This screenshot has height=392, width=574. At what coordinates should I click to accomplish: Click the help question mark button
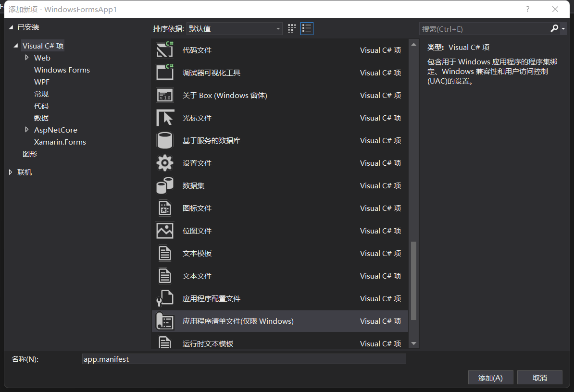click(x=527, y=9)
